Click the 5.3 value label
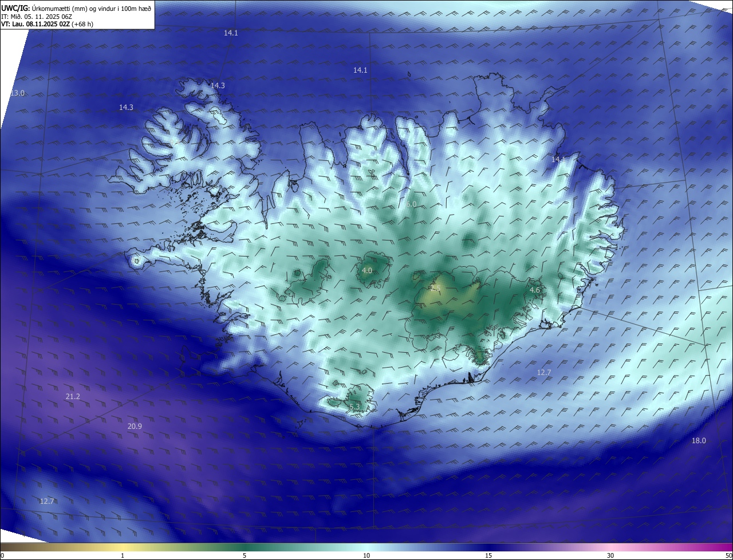733x560 pixels. pyautogui.click(x=354, y=407)
